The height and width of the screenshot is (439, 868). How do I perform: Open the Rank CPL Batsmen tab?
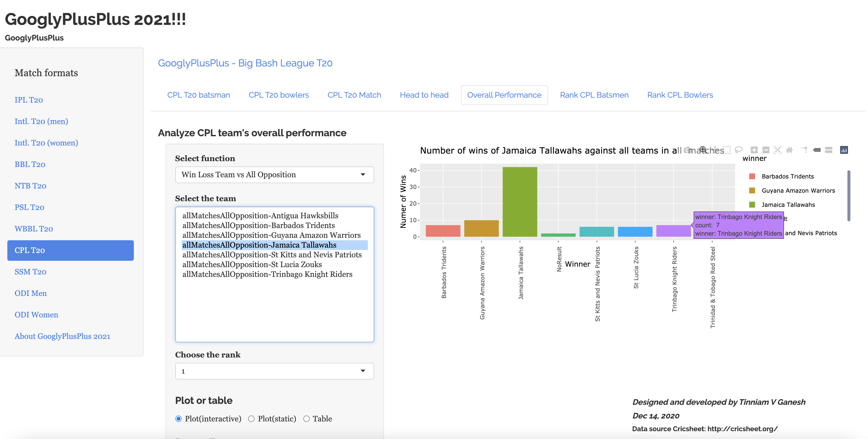coord(594,95)
